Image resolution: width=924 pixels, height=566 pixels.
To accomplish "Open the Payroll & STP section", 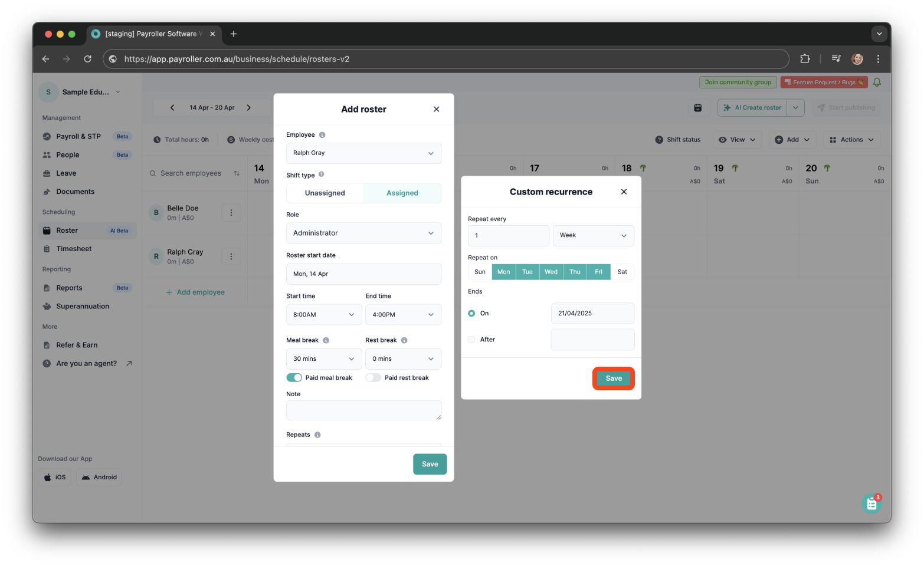I will coord(78,136).
